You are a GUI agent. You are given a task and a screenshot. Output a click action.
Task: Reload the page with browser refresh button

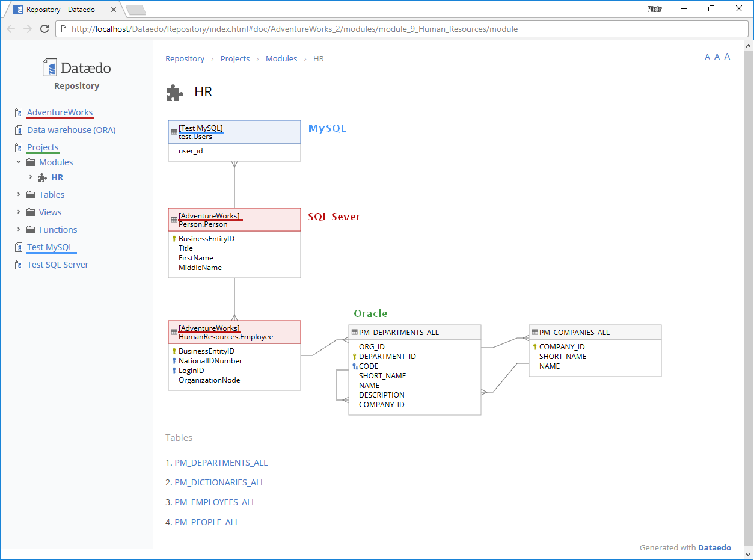(x=44, y=29)
